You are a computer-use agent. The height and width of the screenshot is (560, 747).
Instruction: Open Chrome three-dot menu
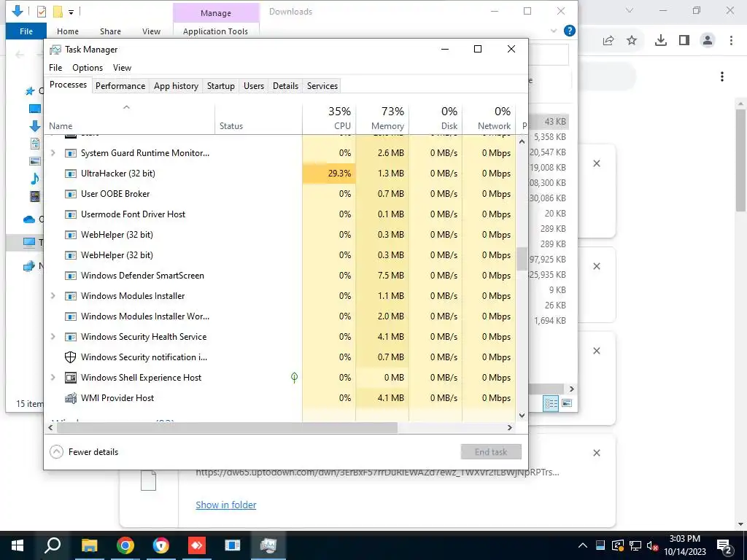pyautogui.click(x=731, y=41)
